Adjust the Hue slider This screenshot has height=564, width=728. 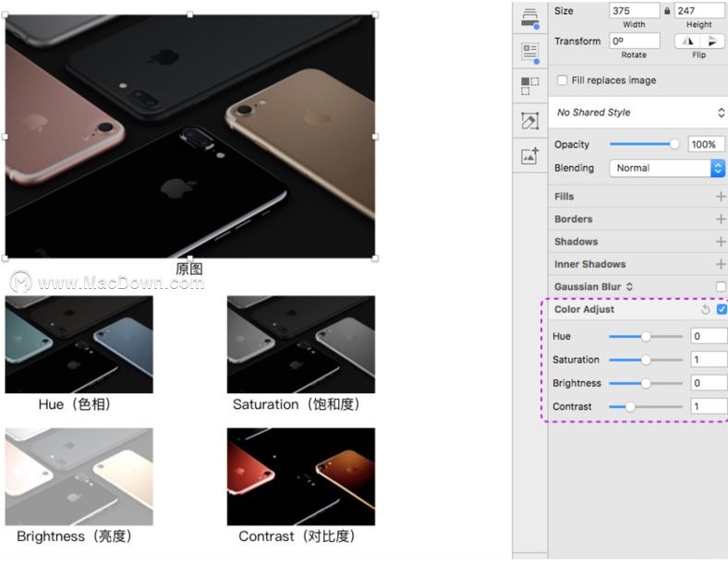[x=646, y=337]
